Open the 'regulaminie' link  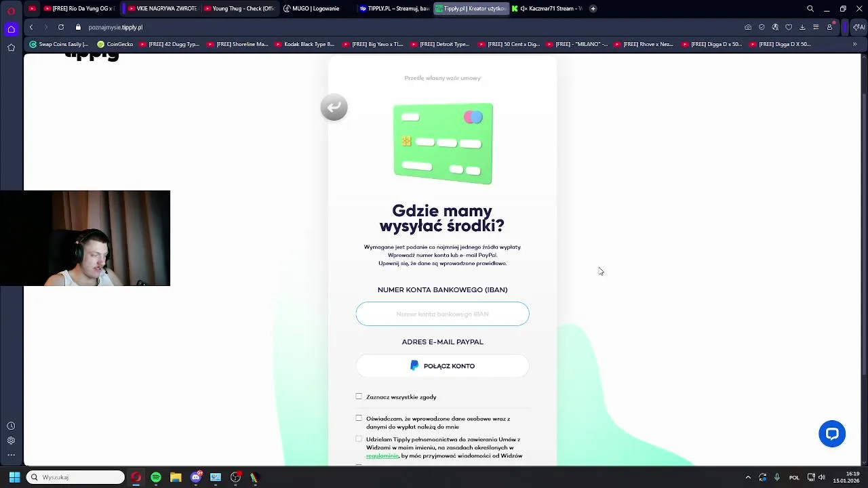(382, 456)
